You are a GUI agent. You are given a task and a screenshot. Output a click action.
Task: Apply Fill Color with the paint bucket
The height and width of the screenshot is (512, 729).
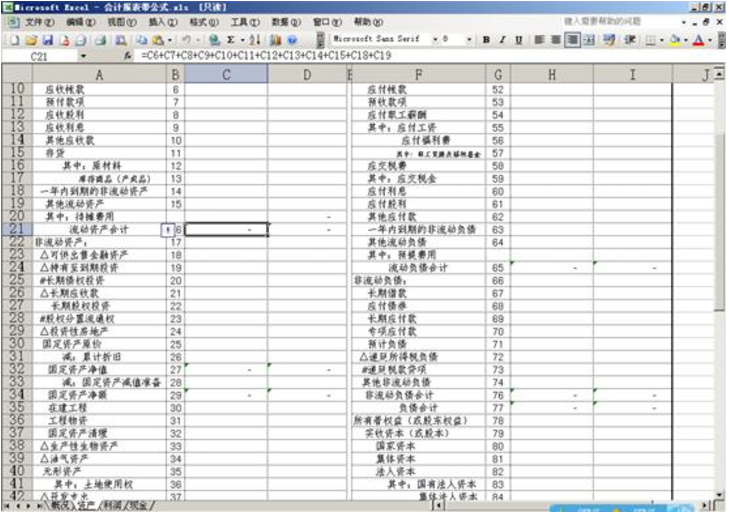pos(675,40)
